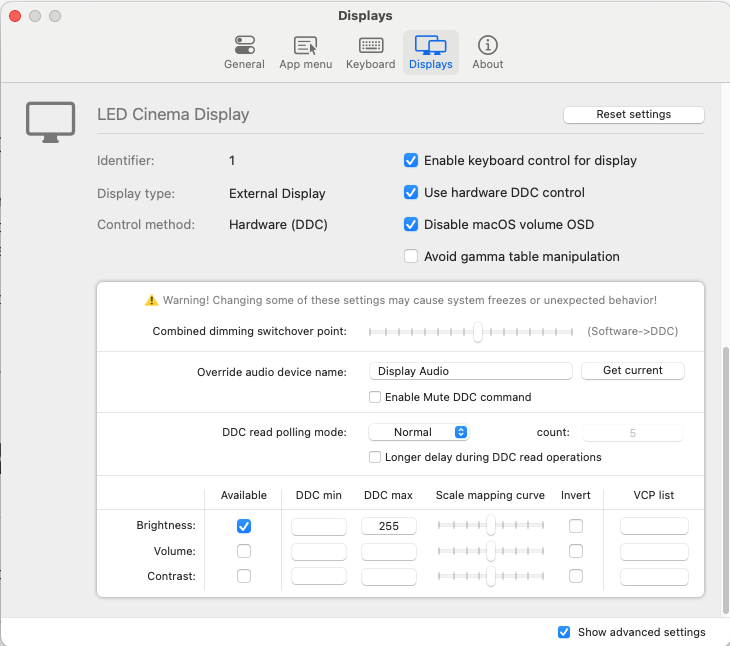The image size is (730, 646).
Task: Click the Contrast scale mapping curve slider
Action: (x=491, y=576)
